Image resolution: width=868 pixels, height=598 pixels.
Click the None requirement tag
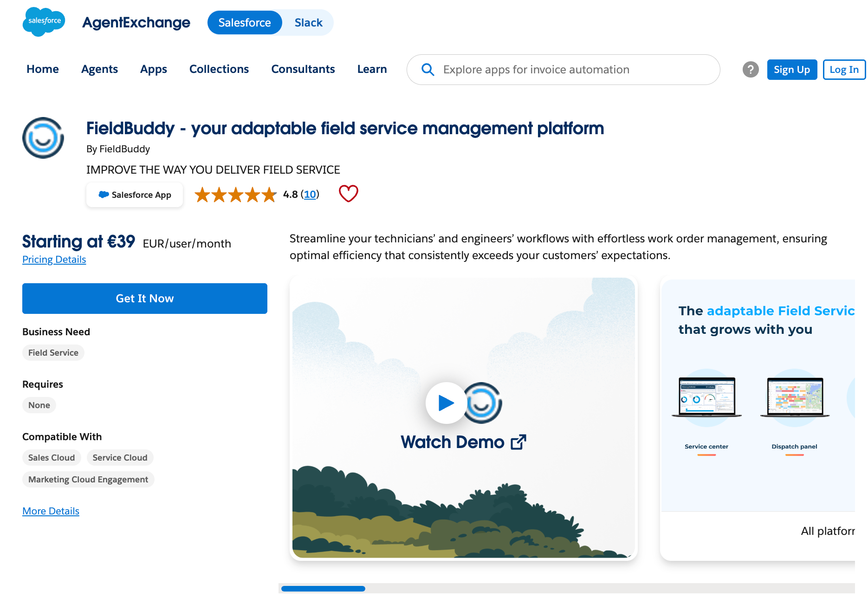coord(39,405)
